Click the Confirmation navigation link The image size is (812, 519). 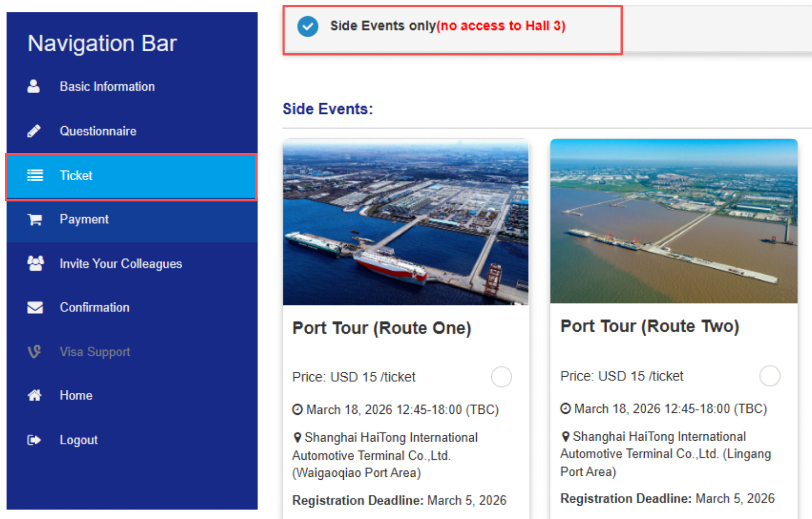[x=94, y=307]
